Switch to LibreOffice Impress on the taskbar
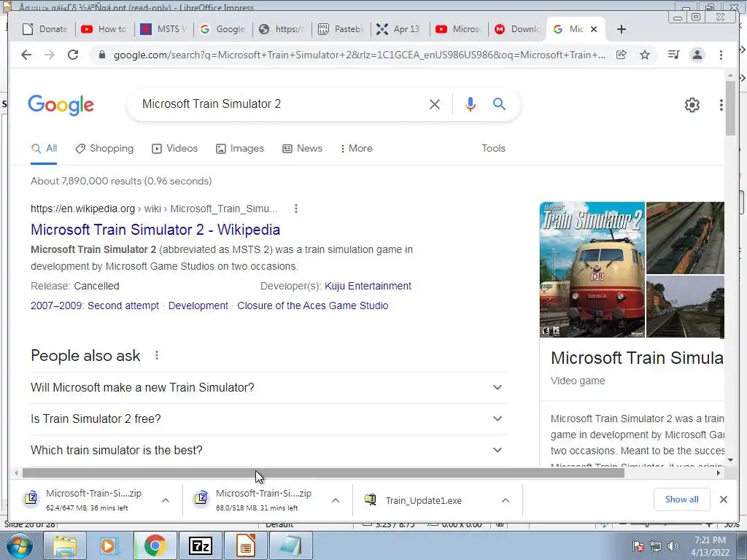The height and width of the screenshot is (560, 747). 245,545
